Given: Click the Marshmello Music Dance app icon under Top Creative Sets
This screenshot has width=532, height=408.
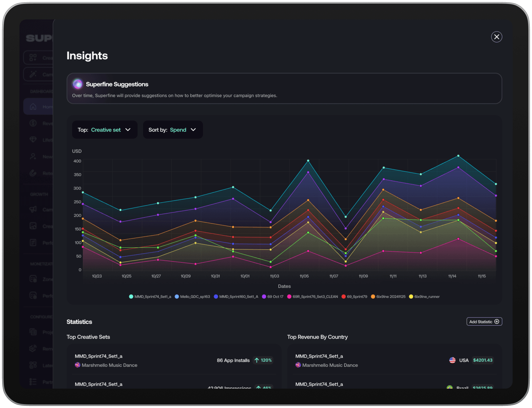Looking at the screenshot, I should (78, 365).
